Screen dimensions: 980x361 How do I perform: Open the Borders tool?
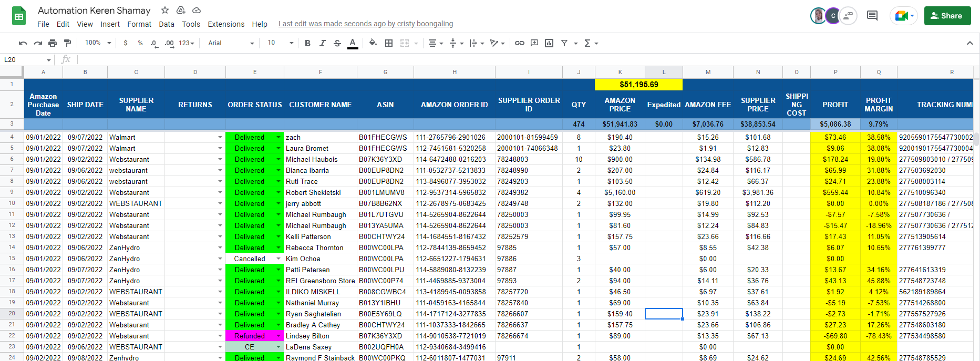pyautogui.click(x=389, y=43)
